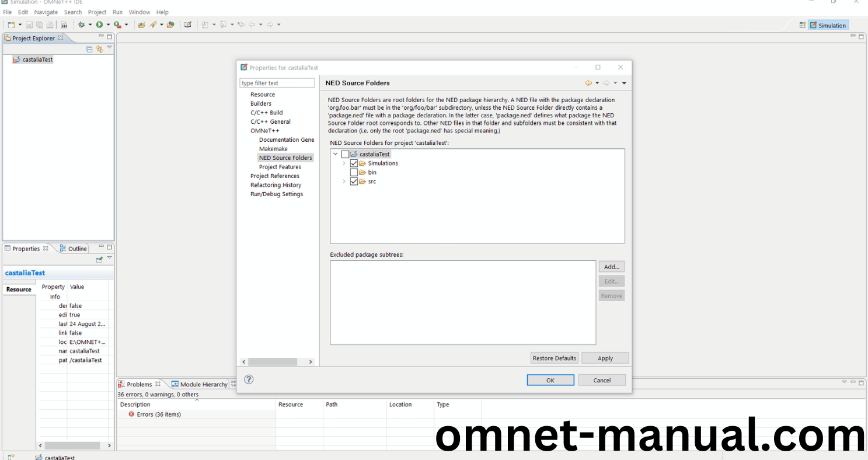868x460 pixels.
Task: Click the OK button
Action: 550,380
